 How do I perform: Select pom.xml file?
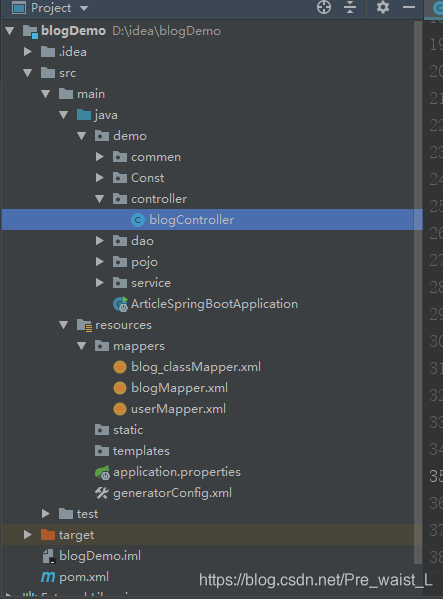[84, 577]
